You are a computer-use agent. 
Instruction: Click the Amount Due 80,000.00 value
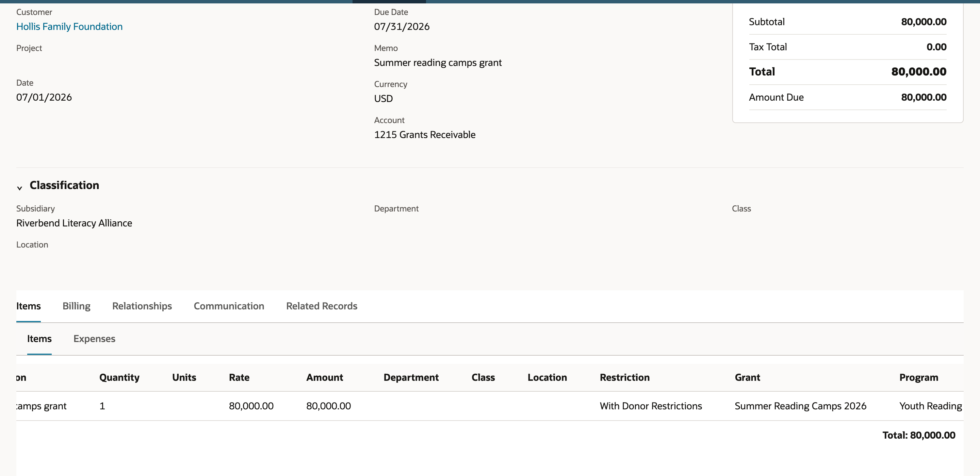(924, 97)
